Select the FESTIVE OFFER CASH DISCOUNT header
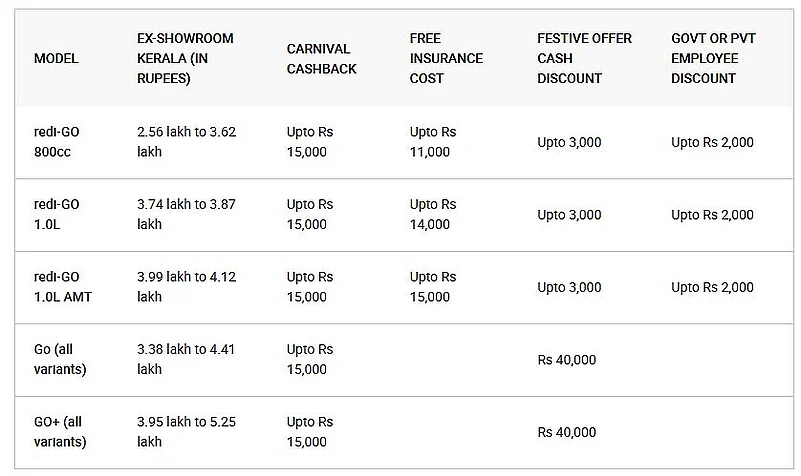The image size is (801, 476). [584, 58]
